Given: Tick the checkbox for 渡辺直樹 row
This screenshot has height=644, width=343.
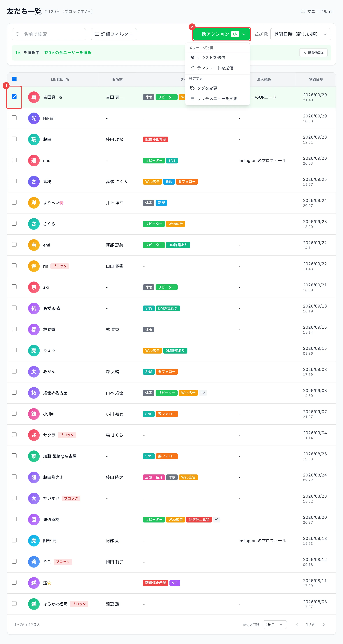Looking at the screenshot, I should 14,519.
